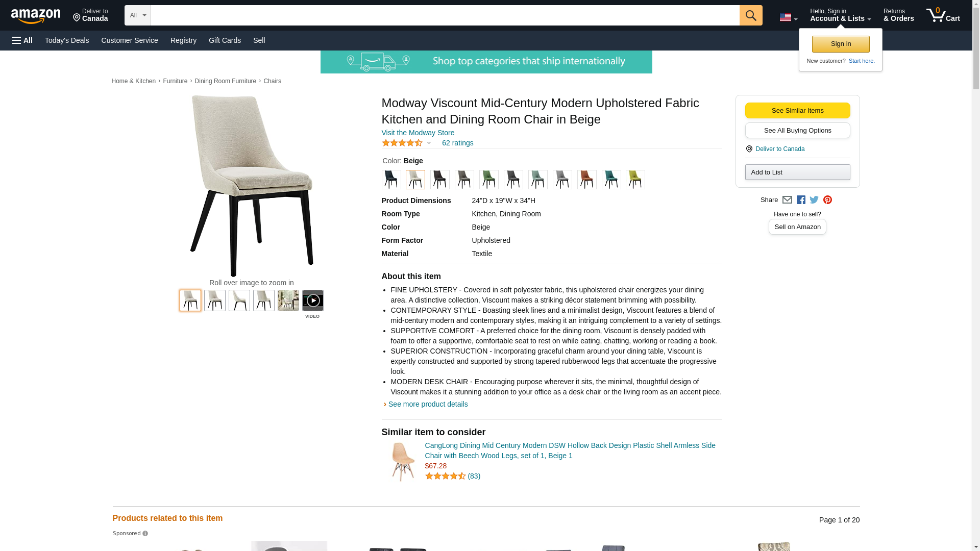Expand the star rating breakdown arrow
Image resolution: width=980 pixels, height=551 pixels.
pos(429,143)
